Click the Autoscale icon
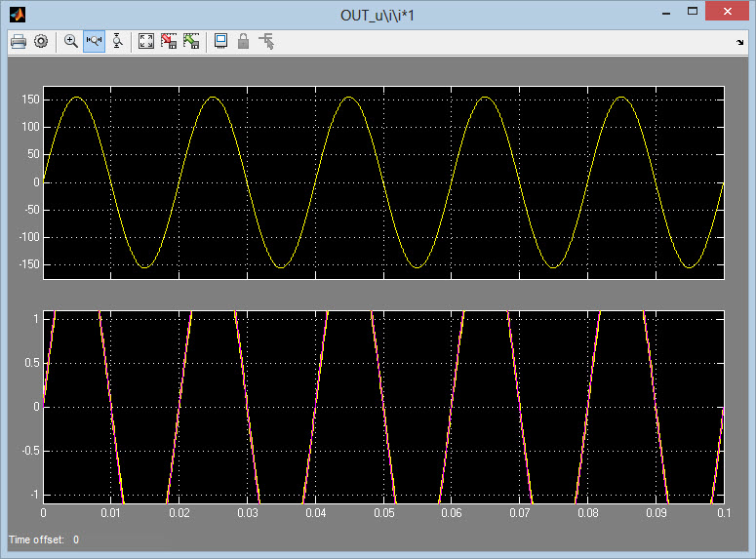Image resolution: width=756 pixels, height=559 pixels. (146, 42)
